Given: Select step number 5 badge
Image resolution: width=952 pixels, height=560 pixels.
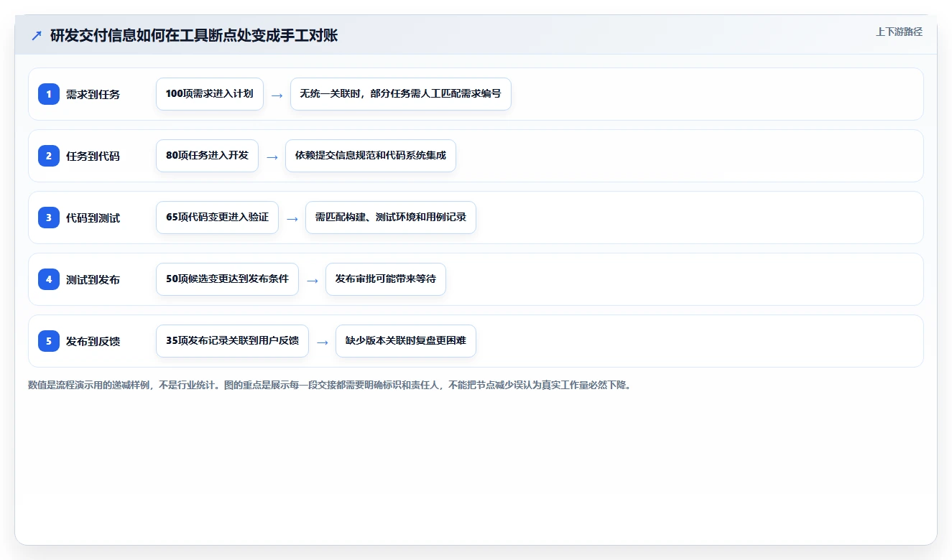Looking at the screenshot, I should point(49,341).
